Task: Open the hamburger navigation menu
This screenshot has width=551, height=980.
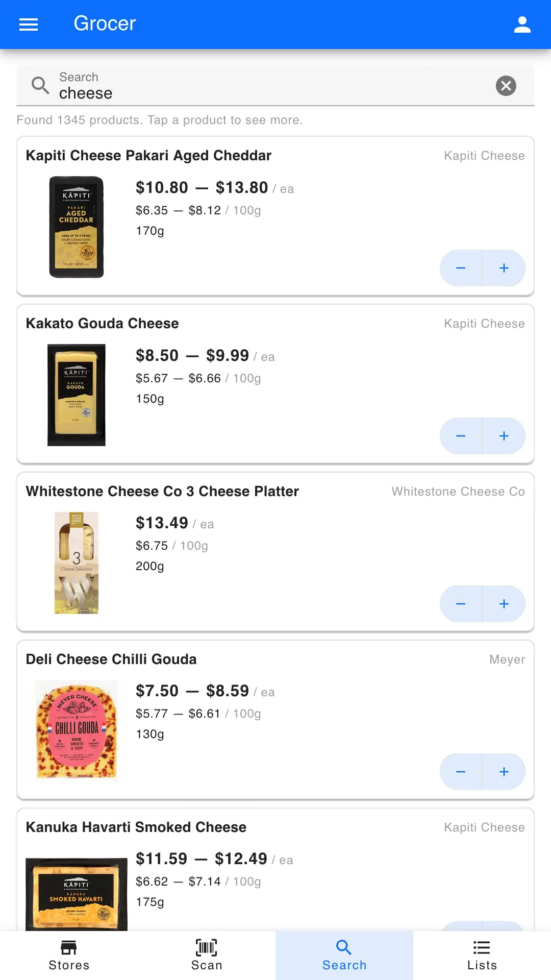Action: (29, 24)
